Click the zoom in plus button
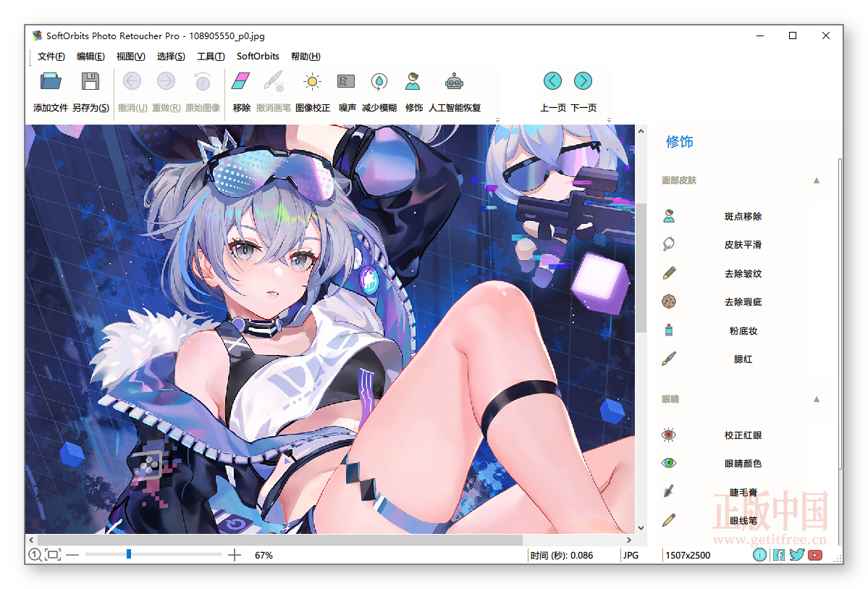 [x=235, y=555]
